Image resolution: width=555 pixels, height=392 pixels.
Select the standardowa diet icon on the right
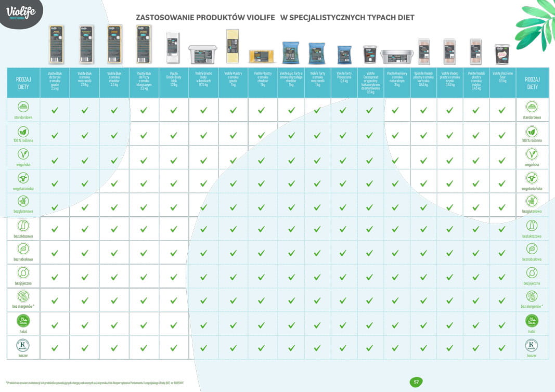point(532,107)
